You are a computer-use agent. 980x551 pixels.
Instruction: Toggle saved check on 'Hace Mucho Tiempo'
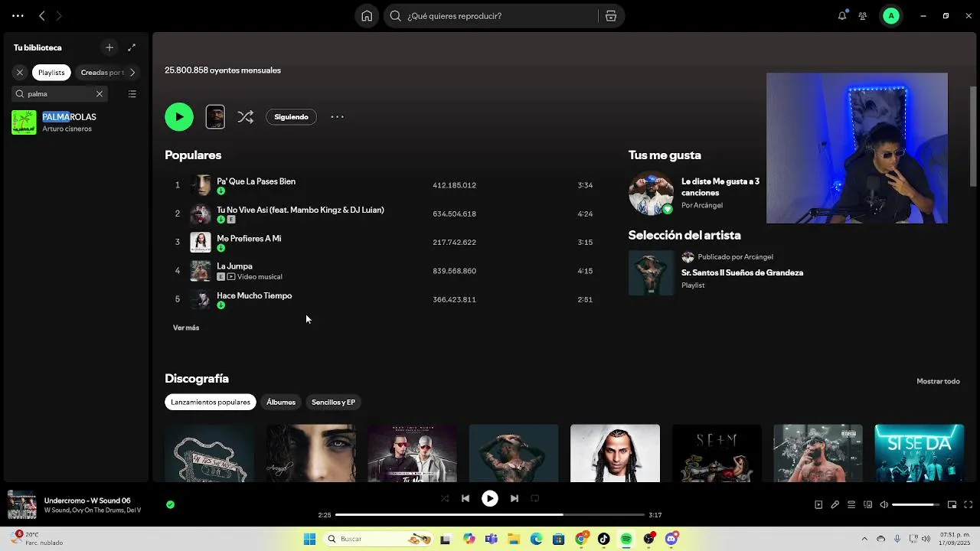(x=221, y=305)
